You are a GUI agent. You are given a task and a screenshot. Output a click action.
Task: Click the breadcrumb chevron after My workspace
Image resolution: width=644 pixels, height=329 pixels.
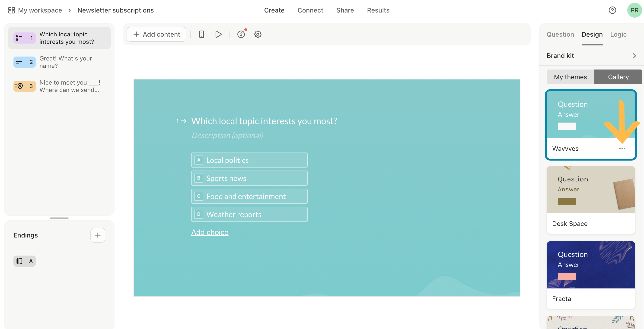[x=70, y=10]
